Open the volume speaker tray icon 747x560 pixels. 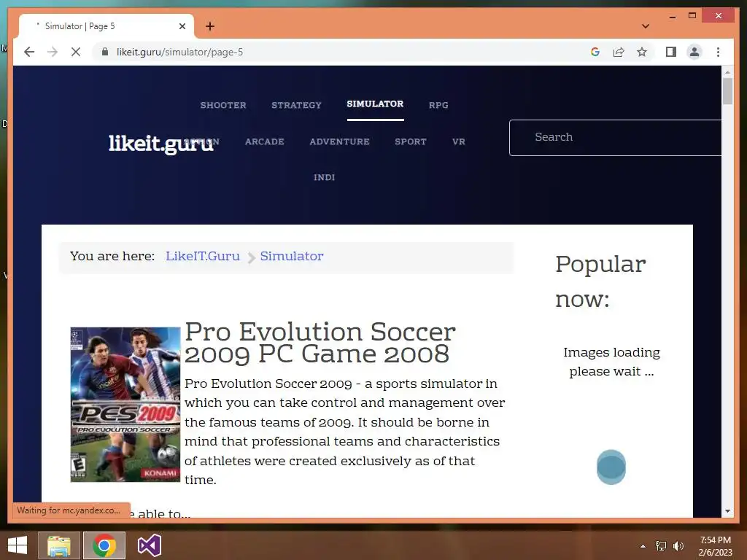(x=678, y=545)
